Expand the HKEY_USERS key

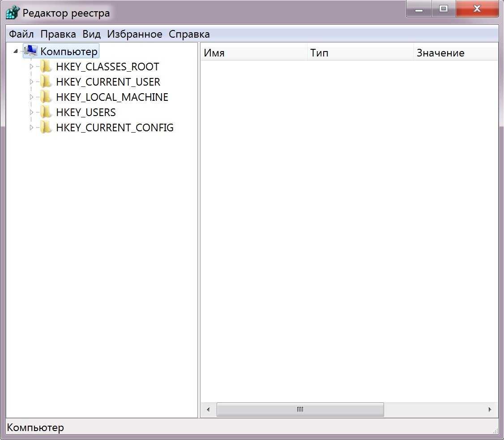[31, 112]
